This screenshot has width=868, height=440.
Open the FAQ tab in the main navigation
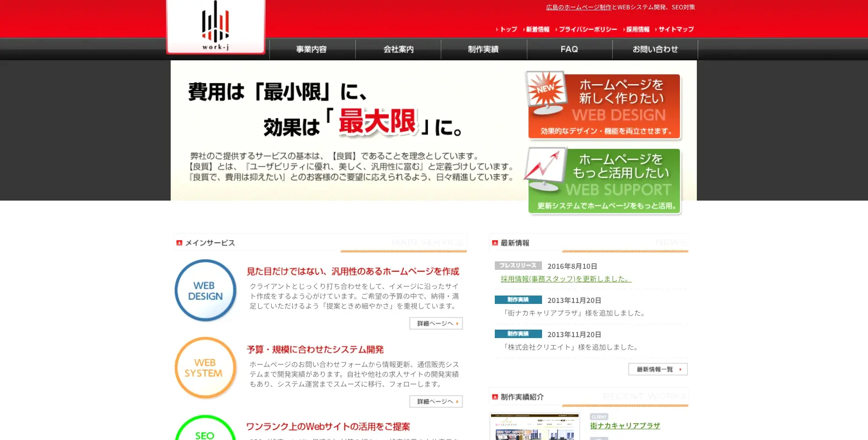tap(570, 49)
